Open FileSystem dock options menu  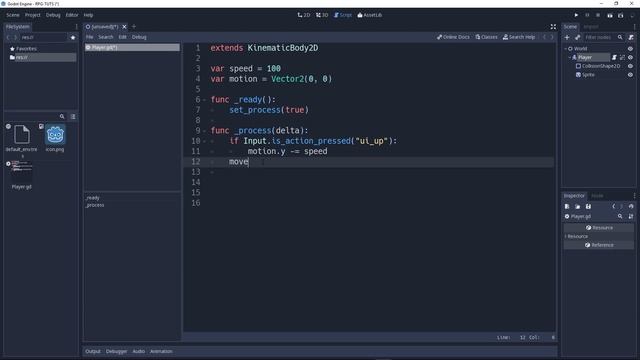coord(76,27)
